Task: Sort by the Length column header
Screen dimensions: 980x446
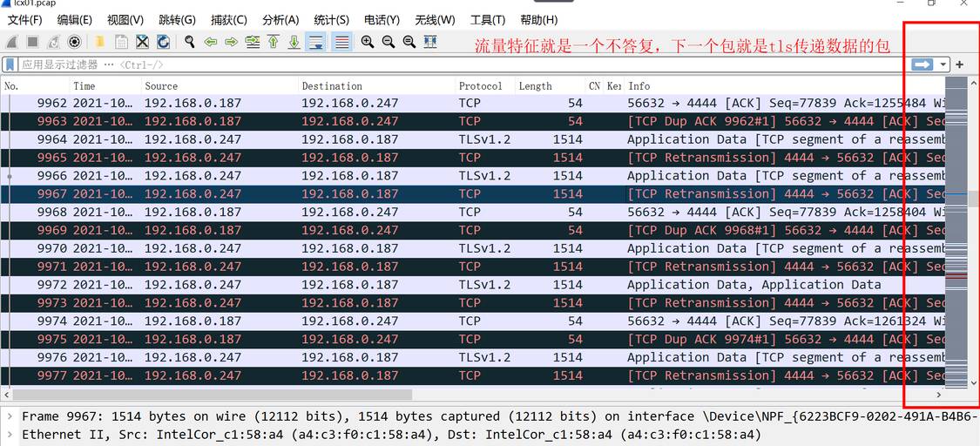Action: tap(551, 85)
